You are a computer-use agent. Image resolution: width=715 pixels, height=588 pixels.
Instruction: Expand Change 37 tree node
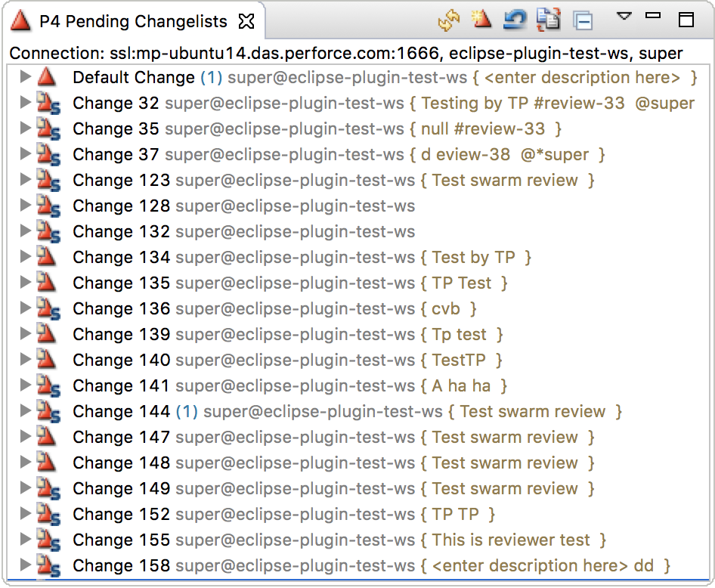tap(25, 153)
